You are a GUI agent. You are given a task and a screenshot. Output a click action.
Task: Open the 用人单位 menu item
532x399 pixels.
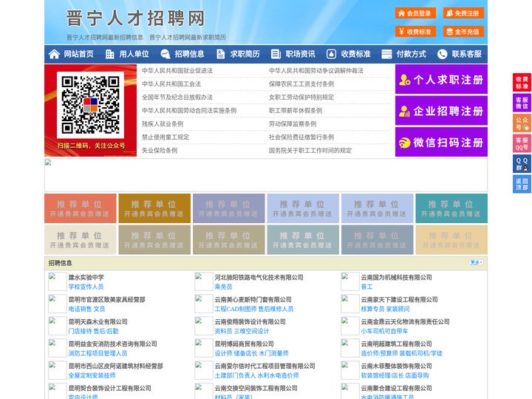tap(134, 54)
